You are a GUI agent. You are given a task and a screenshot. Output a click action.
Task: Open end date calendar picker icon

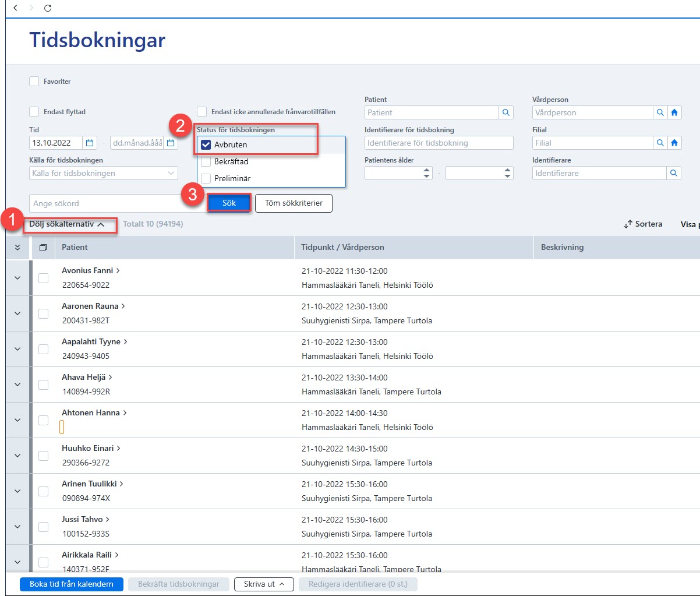[x=171, y=143]
